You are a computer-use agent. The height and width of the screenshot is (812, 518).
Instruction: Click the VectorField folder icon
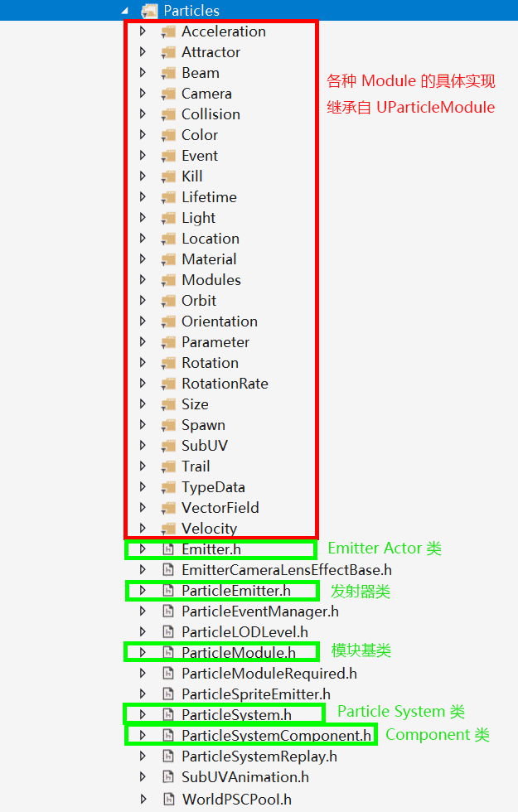[x=168, y=508]
